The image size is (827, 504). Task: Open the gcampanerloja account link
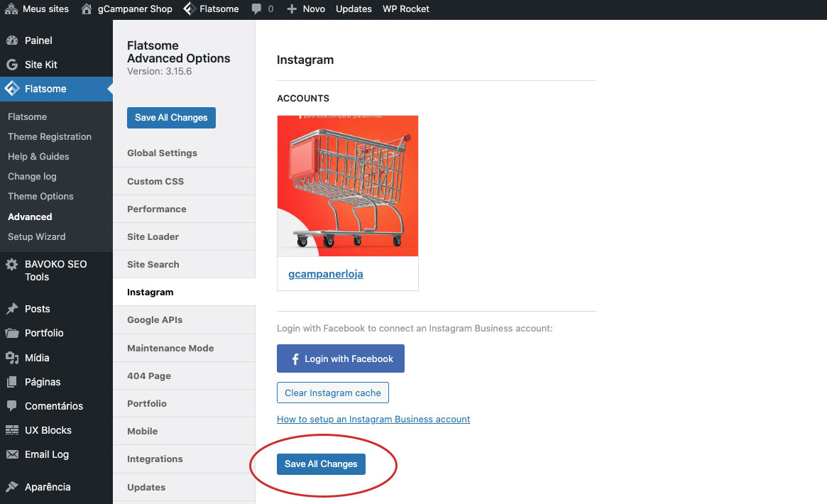(326, 273)
